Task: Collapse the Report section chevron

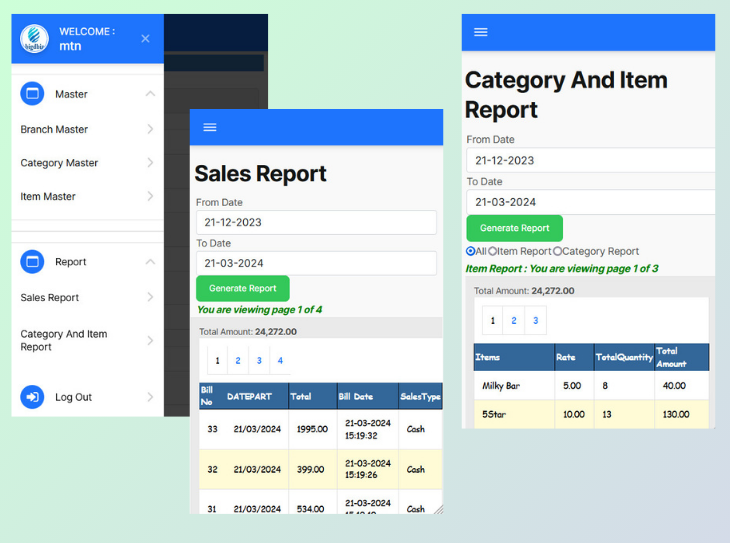Action: (x=150, y=261)
